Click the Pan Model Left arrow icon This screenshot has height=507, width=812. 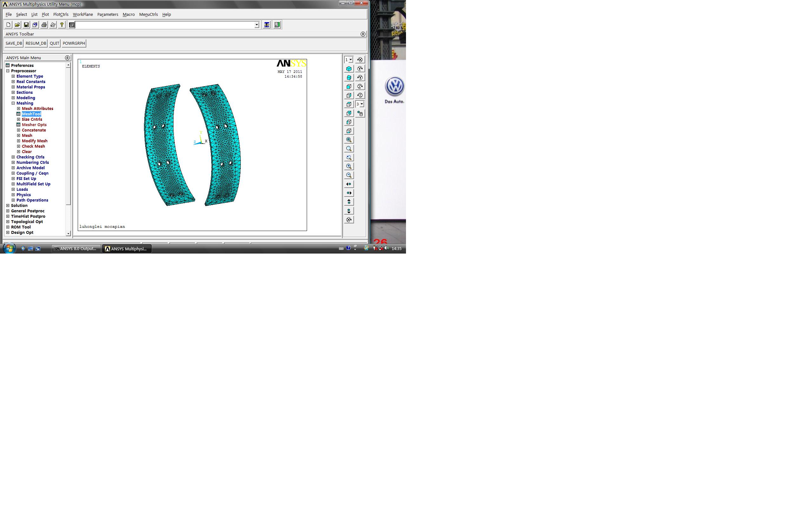coord(349,184)
